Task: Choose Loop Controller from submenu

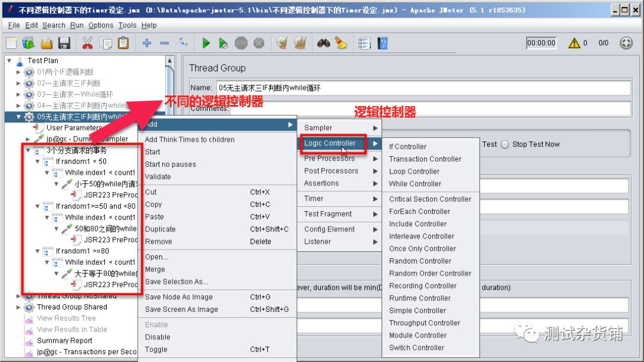Action: [x=431, y=171]
